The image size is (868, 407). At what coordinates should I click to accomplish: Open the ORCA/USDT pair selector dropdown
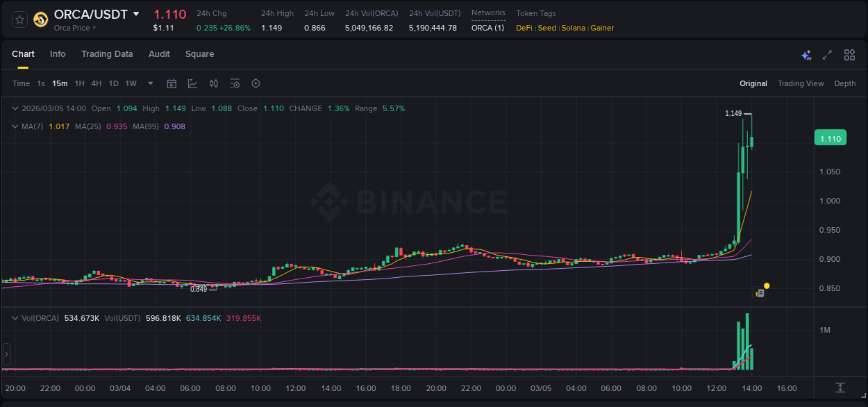click(x=136, y=14)
